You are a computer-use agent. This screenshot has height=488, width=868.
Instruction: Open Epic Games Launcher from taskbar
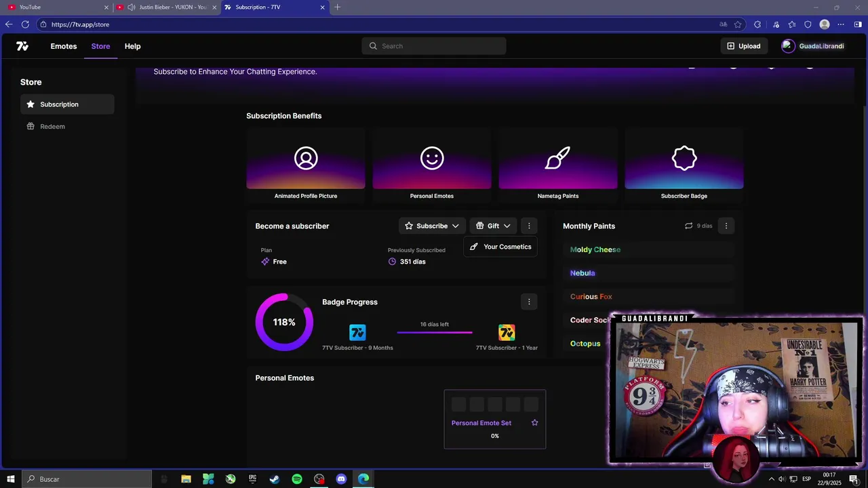252,479
